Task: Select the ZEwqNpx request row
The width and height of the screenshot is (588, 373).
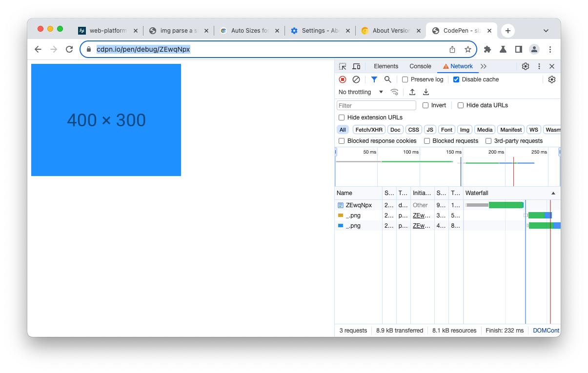Action: pos(359,205)
